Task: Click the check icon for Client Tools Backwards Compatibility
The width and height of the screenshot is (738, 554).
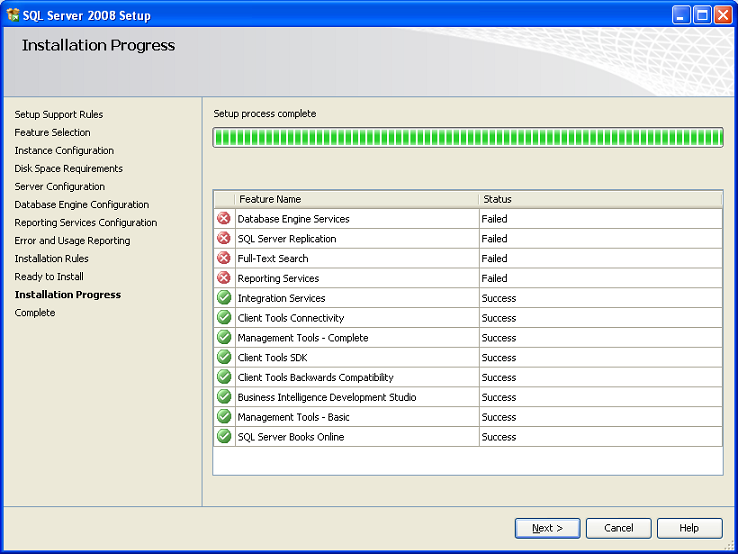Action: coord(224,377)
